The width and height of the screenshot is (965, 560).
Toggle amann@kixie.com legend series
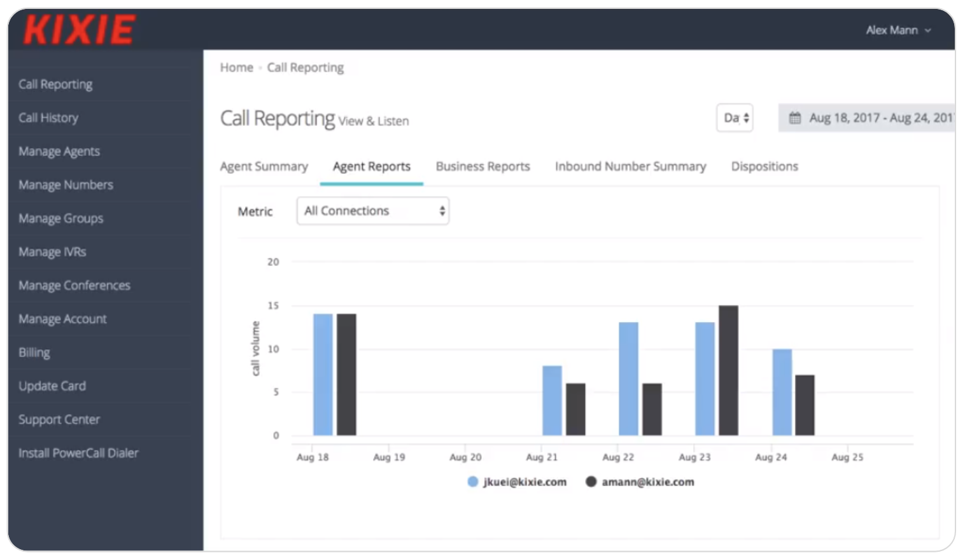[640, 482]
